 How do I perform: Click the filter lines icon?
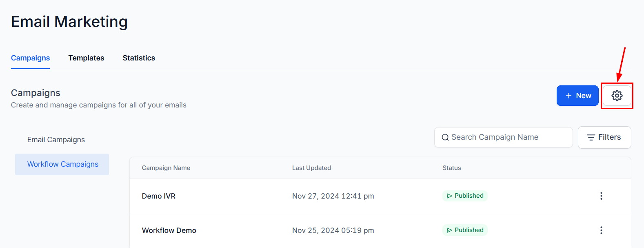pos(591,138)
